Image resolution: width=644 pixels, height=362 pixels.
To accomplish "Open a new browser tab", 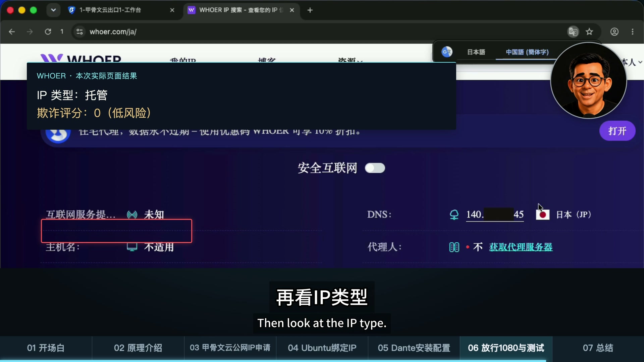I will (x=310, y=10).
